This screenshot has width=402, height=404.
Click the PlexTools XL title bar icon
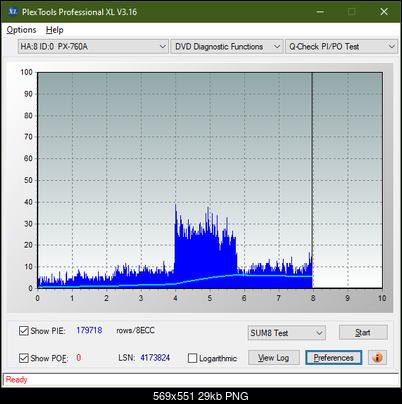click(13, 12)
